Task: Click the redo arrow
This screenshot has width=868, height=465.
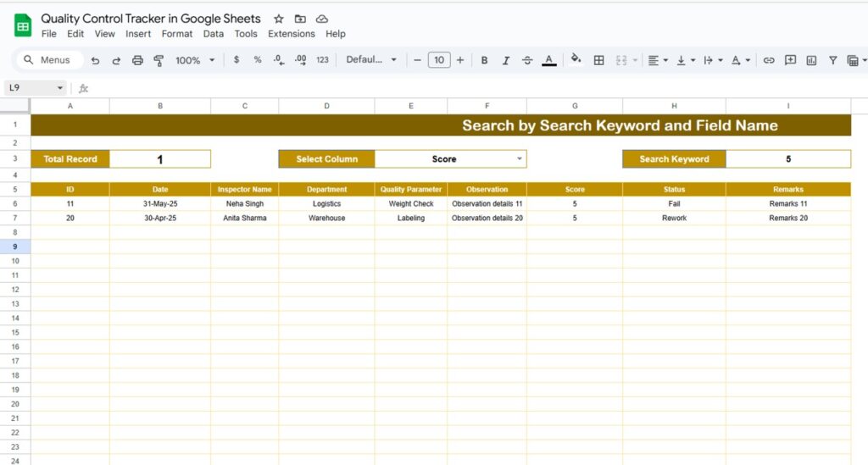Action: [116, 60]
